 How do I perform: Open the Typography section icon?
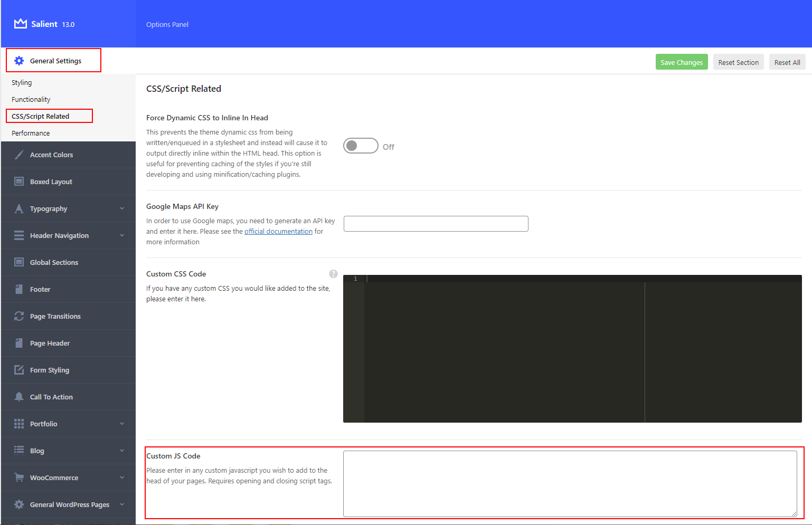pos(18,208)
